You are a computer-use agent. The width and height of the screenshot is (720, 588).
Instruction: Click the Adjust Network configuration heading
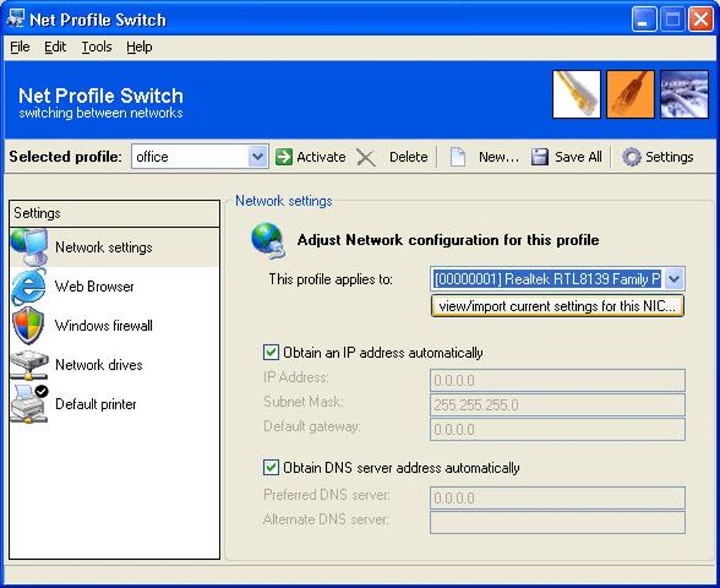(x=448, y=240)
